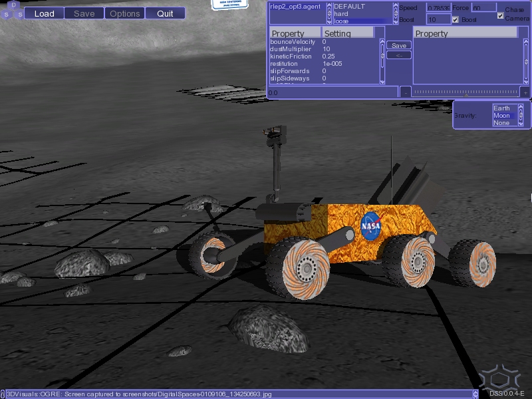
Task: Click the Property column header in the left table
Action: [x=295, y=33]
